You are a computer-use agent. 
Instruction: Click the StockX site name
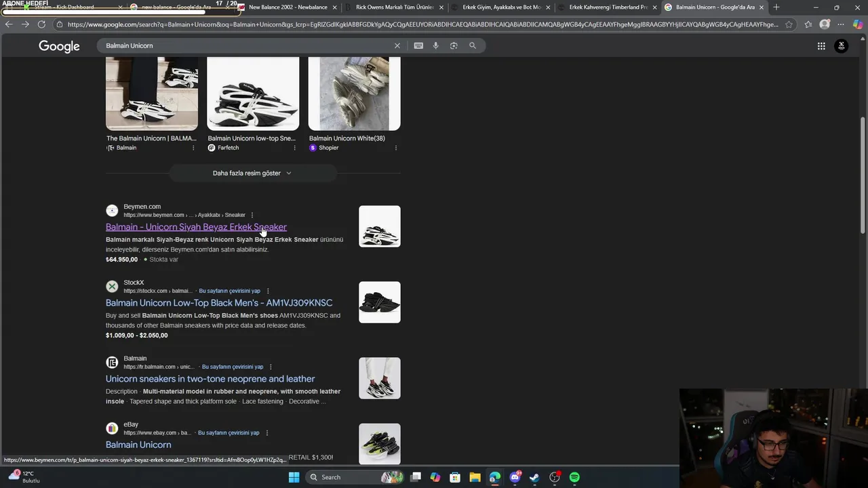pos(134,283)
